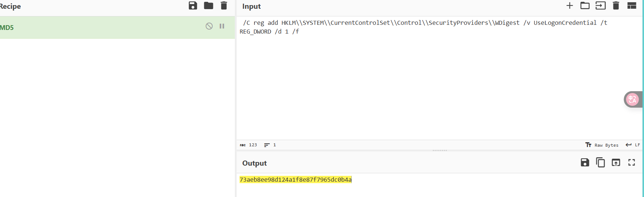This screenshot has height=197, width=644.
Task: Click the highlighted MD5 hash output
Action: click(296, 179)
